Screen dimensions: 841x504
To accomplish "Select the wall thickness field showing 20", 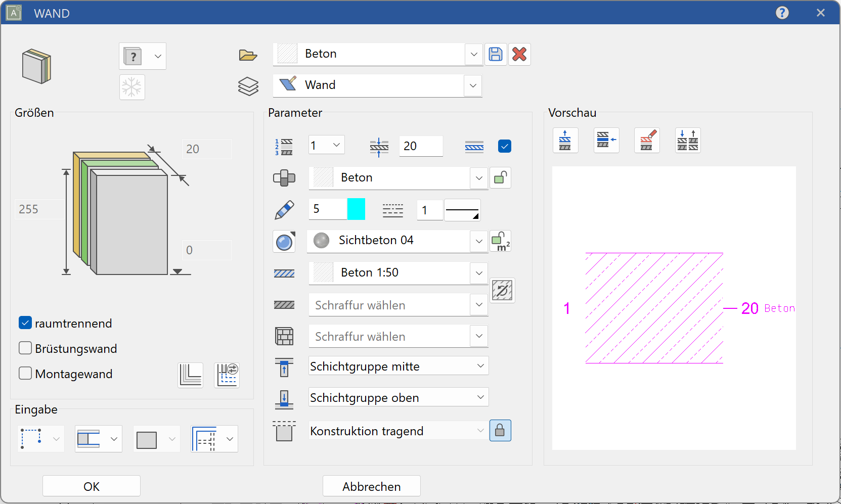I will (x=421, y=146).
